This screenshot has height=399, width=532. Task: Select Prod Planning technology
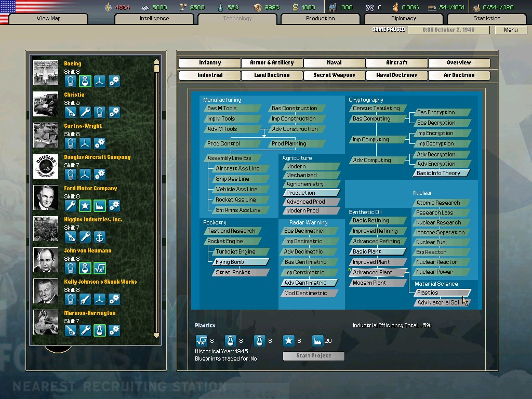(x=297, y=143)
